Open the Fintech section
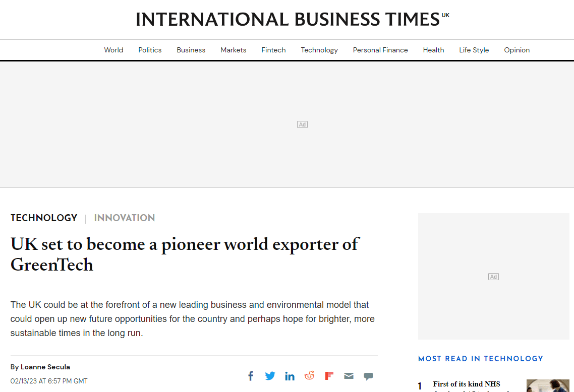The image size is (574, 392). pos(273,50)
